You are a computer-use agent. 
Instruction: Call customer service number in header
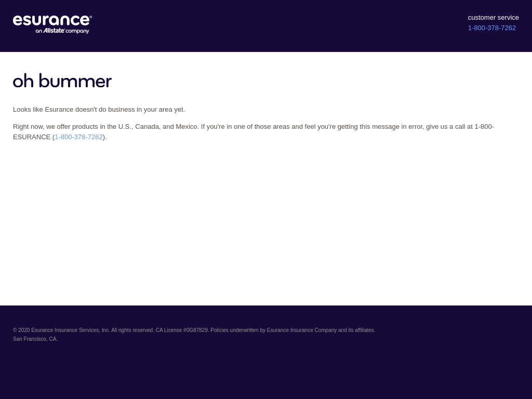(491, 28)
